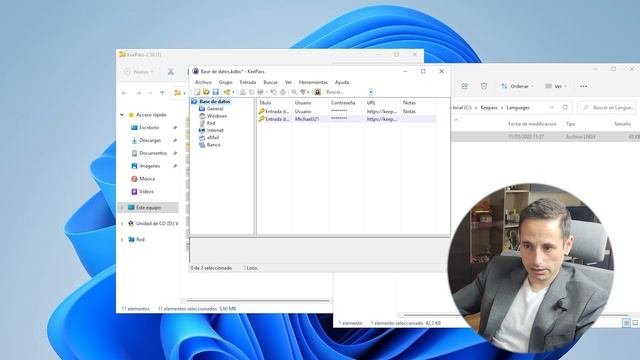Select the entry row with user Michael321
The height and width of the screenshot is (360, 640).
click(347, 119)
